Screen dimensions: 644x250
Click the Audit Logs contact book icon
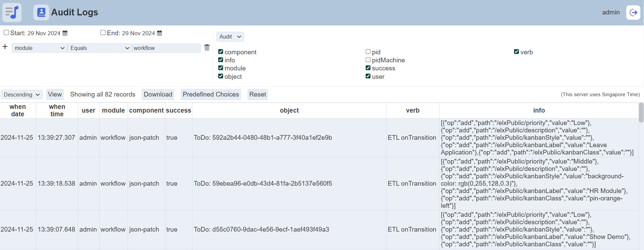point(41,12)
